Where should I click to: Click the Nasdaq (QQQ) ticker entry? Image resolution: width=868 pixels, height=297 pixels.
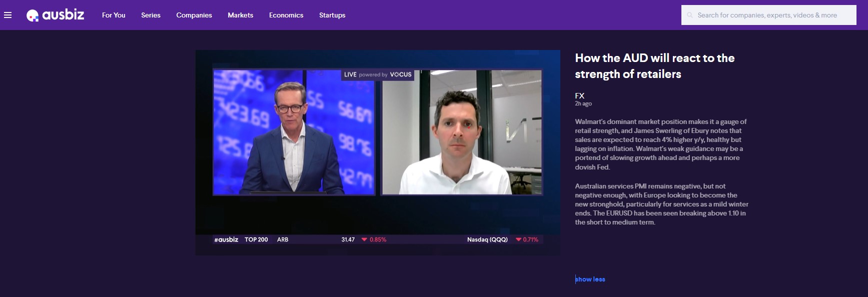pos(487,239)
